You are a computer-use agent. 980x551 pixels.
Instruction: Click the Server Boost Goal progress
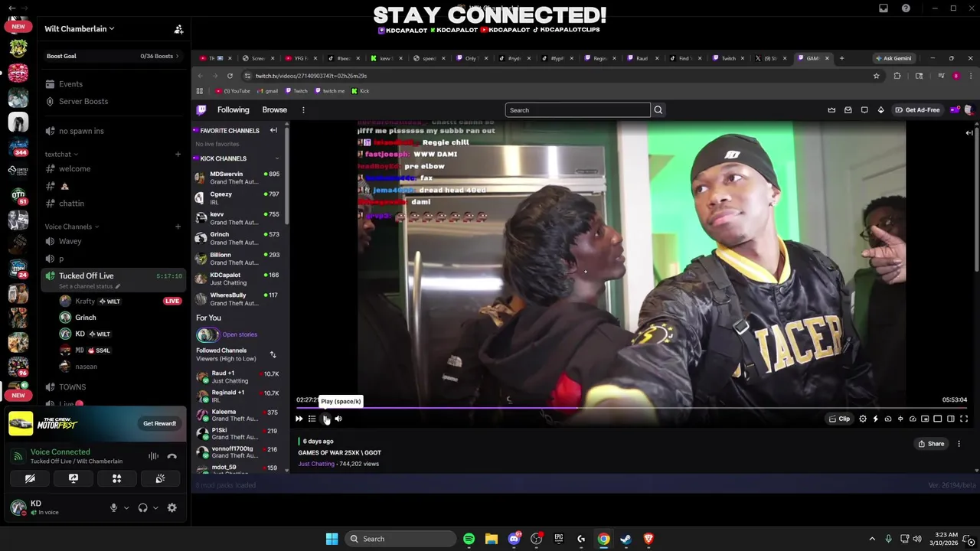(x=113, y=56)
